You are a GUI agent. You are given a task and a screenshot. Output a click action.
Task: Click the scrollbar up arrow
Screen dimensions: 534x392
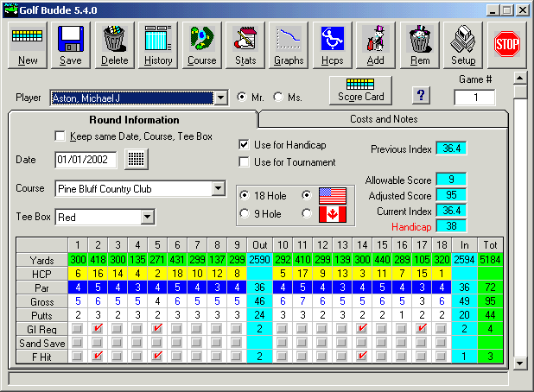click(519, 79)
